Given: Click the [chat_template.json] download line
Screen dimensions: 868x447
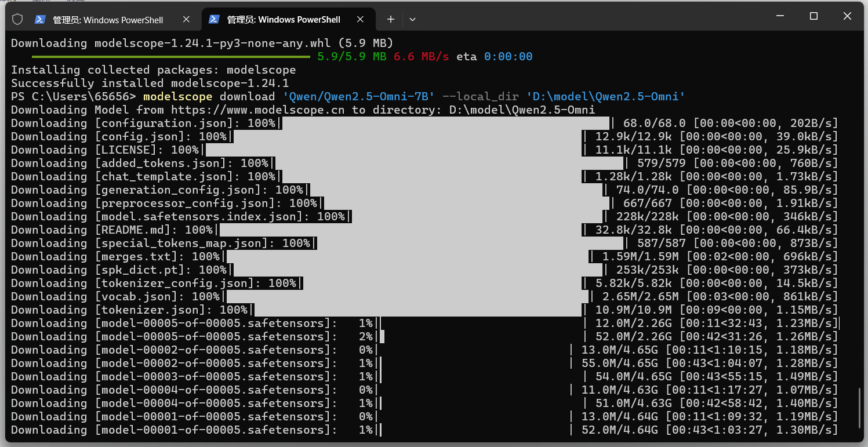Looking at the screenshot, I should pos(424,176).
